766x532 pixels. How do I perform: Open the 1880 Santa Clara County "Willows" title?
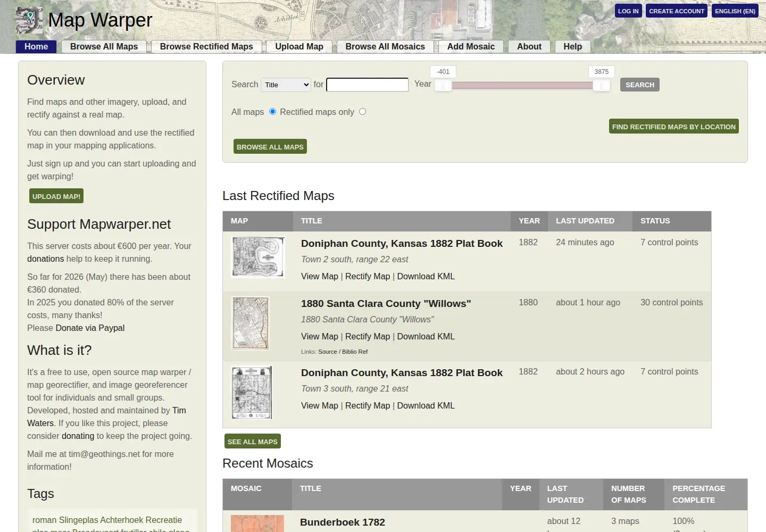pyautogui.click(x=386, y=303)
